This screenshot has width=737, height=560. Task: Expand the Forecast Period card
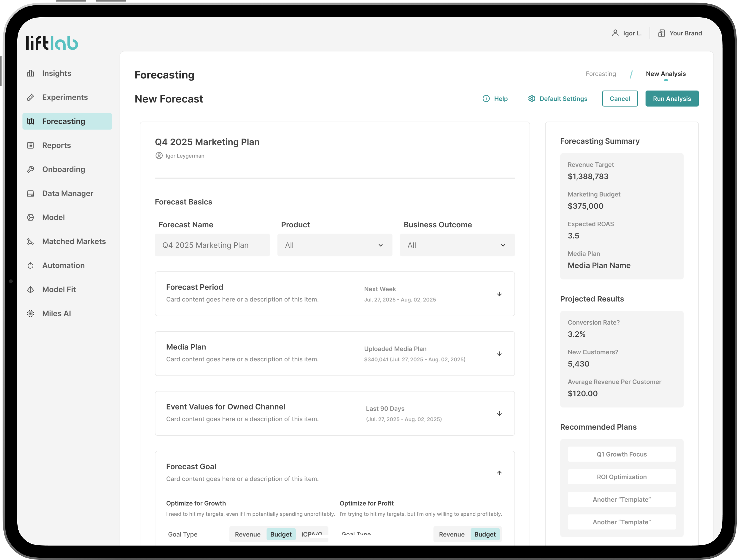pyautogui.click(x=499, y=294)
